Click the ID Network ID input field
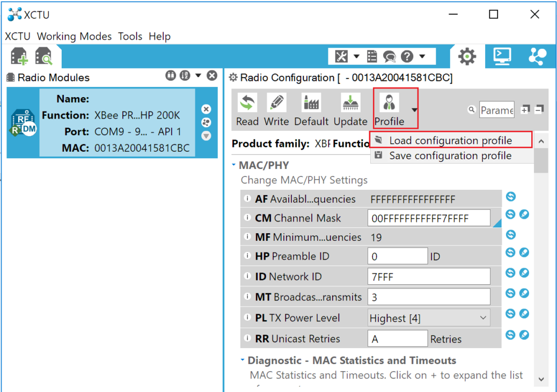Viewport: 557px width, 392px height. (429, 277)
